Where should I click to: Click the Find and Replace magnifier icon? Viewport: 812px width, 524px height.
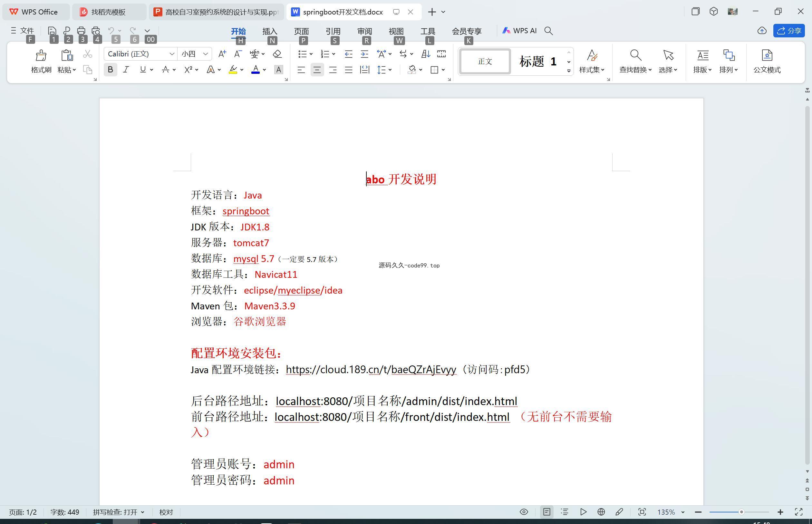point(635,55)
